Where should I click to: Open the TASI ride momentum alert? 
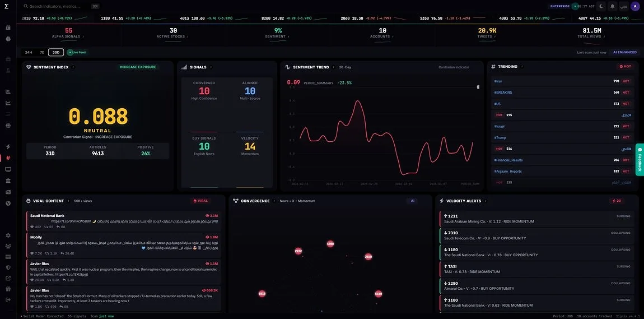pos(536,269)
